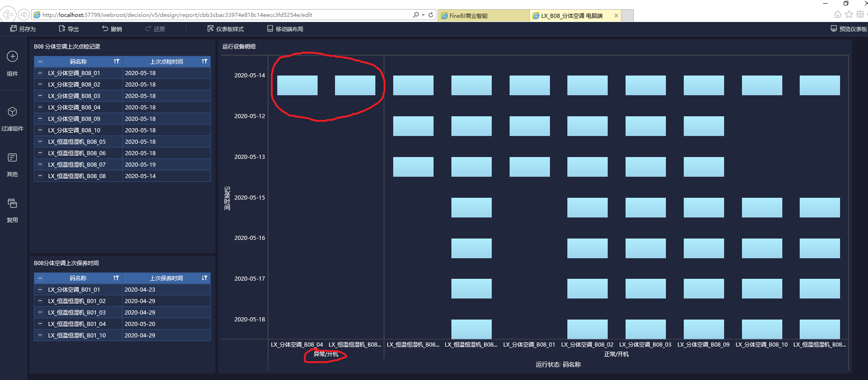Collapse the LX_分体空调_B08_01 row
Image resolution: width=868 pixels, height=380 pixels.
(40, 73)
